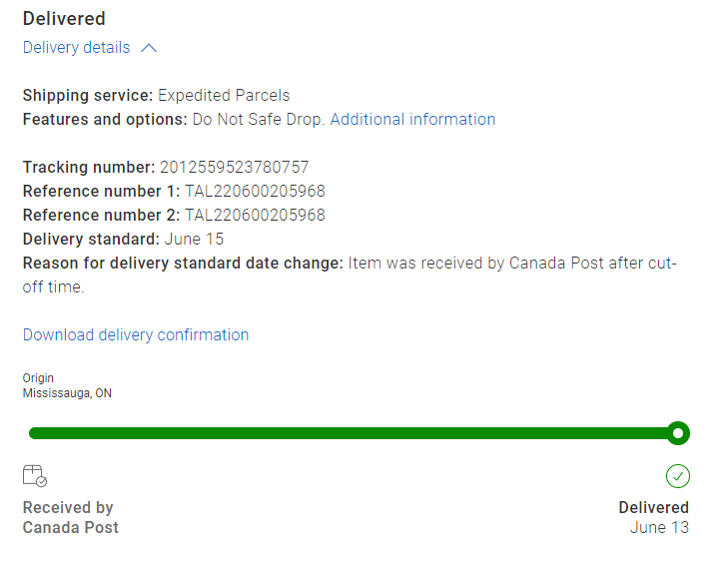The image size is (728, 566).
Task: Click the Received by Canada Post label
Action: point(70,517)
